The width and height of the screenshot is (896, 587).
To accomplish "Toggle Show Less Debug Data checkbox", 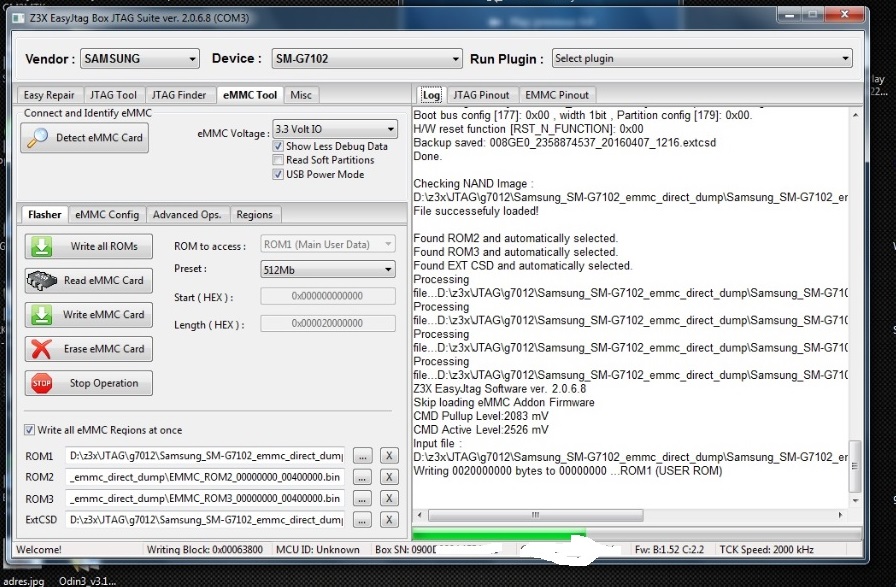I will tap(278, 147).
